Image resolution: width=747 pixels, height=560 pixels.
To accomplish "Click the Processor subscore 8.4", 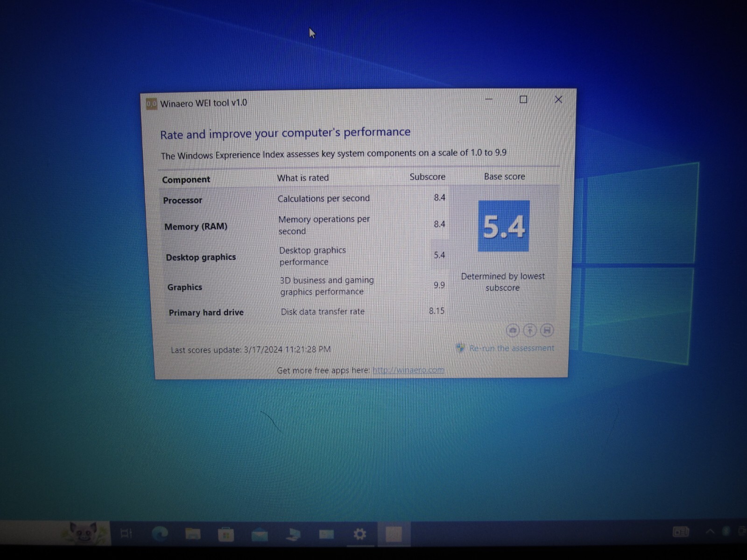I will 439,197.
